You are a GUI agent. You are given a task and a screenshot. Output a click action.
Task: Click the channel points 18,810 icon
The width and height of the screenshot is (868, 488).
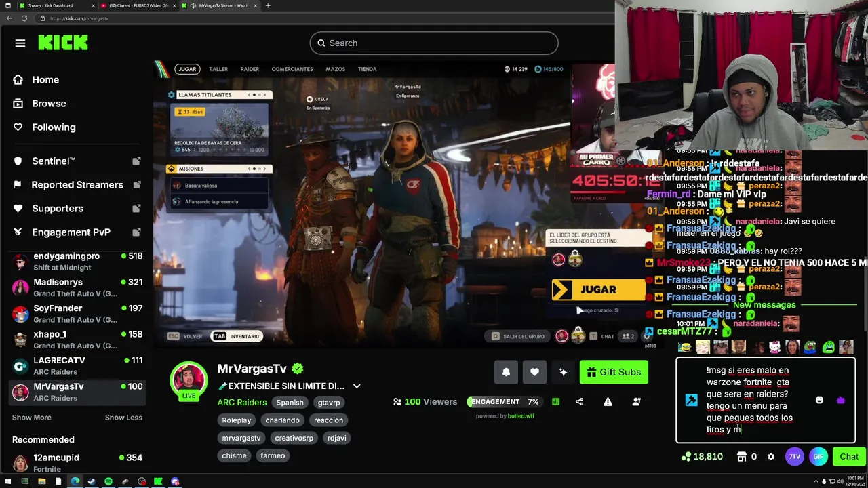[x=686, y=457]
